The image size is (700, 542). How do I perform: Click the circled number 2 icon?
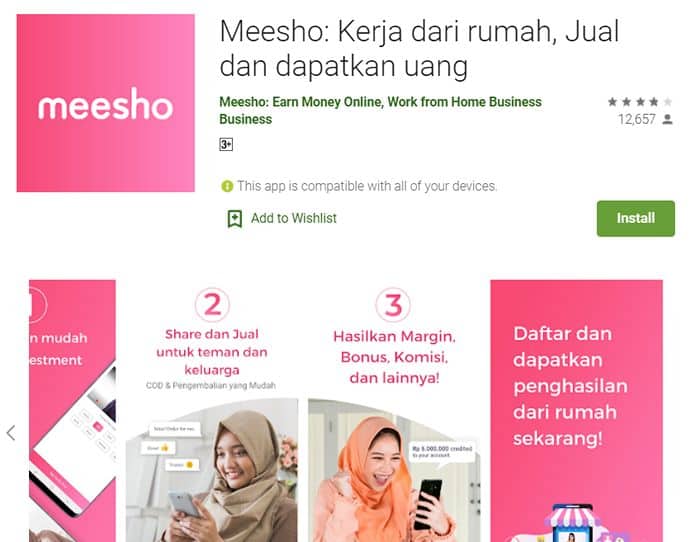(x=212, y=305)
